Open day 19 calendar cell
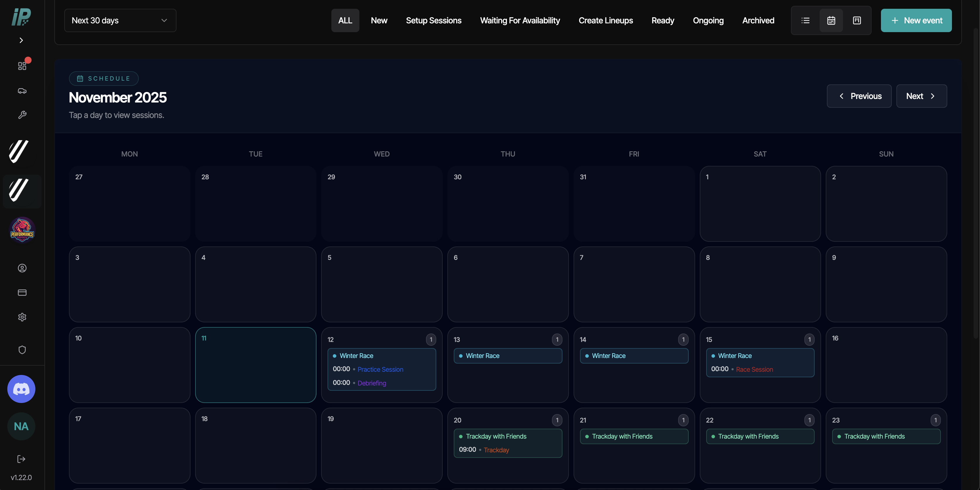The height and width of the screenshot is (490, 980). [x=382, y=446]
